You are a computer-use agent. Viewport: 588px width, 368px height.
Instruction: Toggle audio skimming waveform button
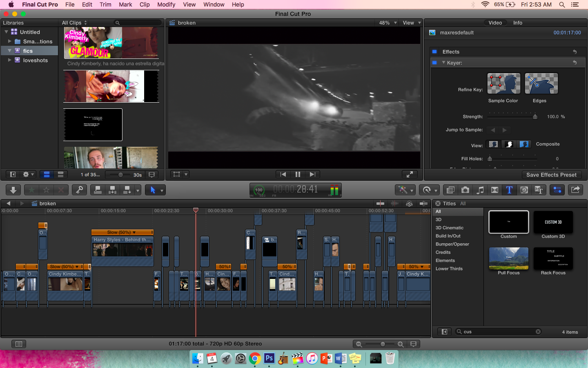point(395,204)
